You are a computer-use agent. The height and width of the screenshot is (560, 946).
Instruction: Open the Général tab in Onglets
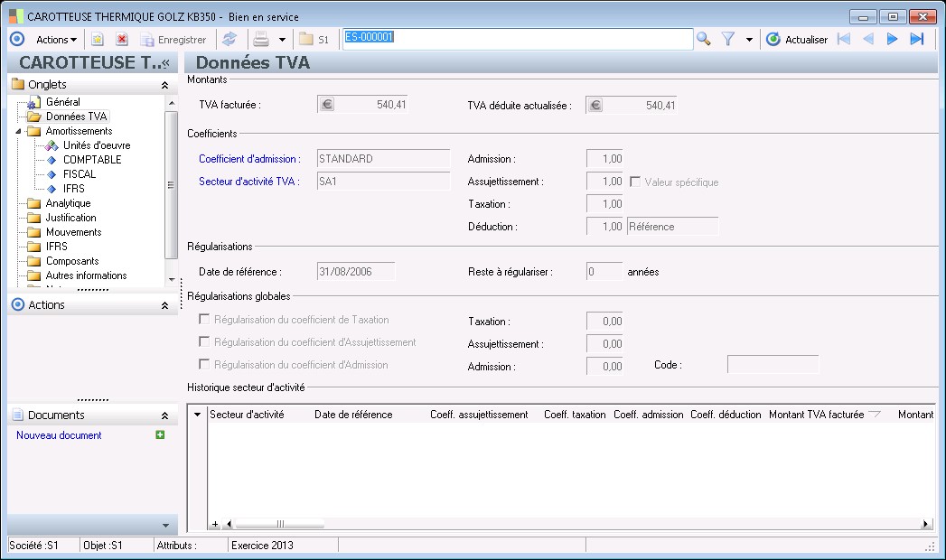(62, 102)
